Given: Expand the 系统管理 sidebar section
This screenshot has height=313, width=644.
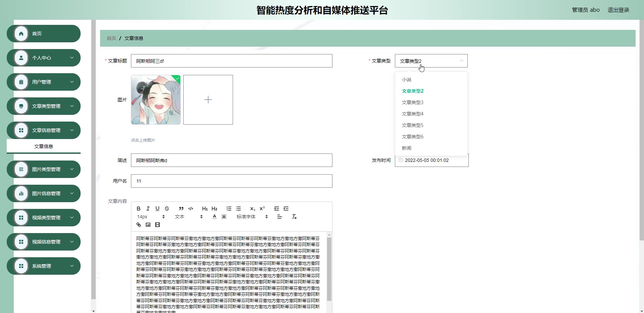Looking at the screenshot, I should point(43,266).
